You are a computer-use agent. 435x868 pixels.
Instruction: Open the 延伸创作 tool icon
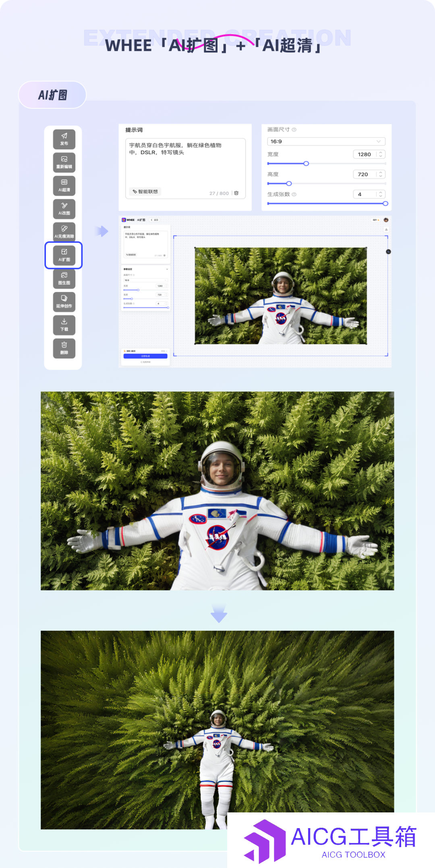coord(64,302)
